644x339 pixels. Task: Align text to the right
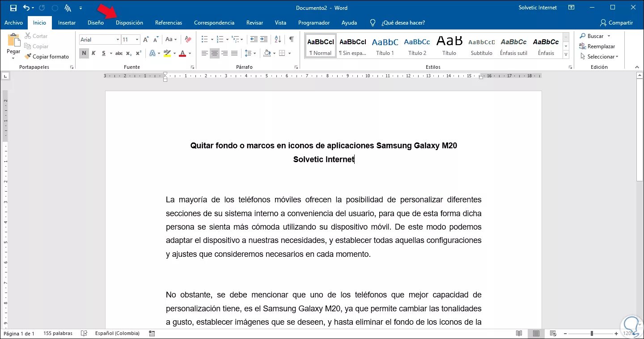(x=225, y=53)
